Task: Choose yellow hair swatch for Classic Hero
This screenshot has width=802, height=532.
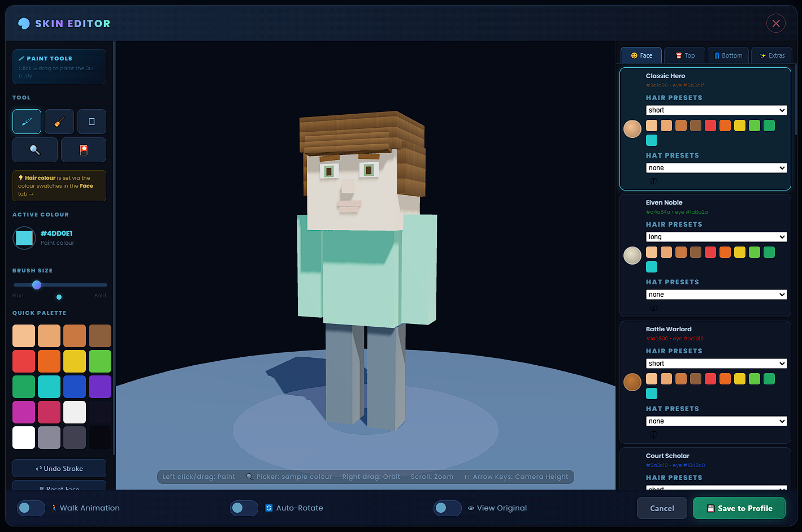Action: pos(740,126)
